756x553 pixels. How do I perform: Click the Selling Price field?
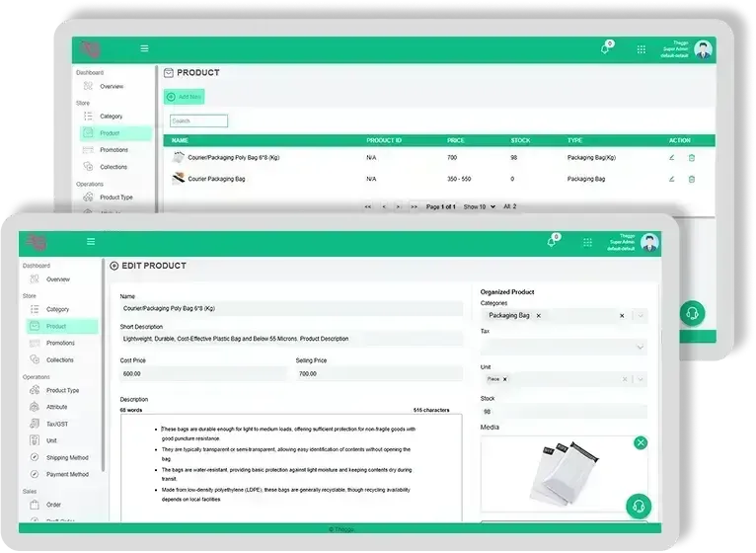[378, 374]
